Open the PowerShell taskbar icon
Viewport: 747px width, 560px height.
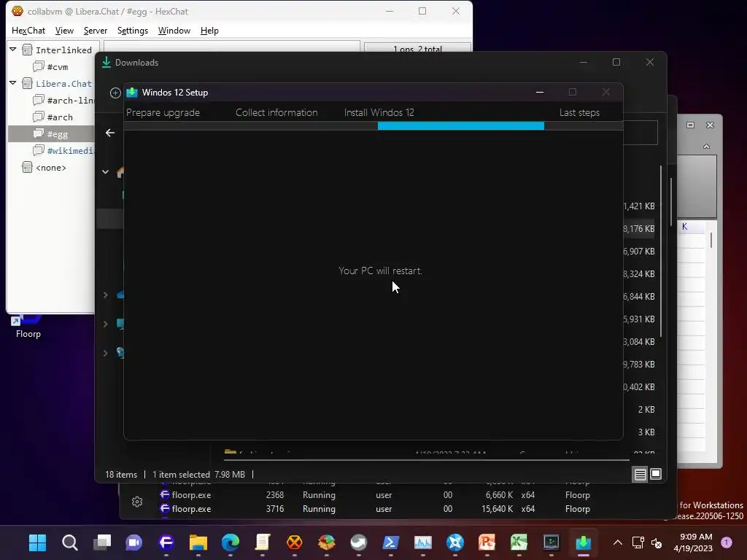click(391, 542)
